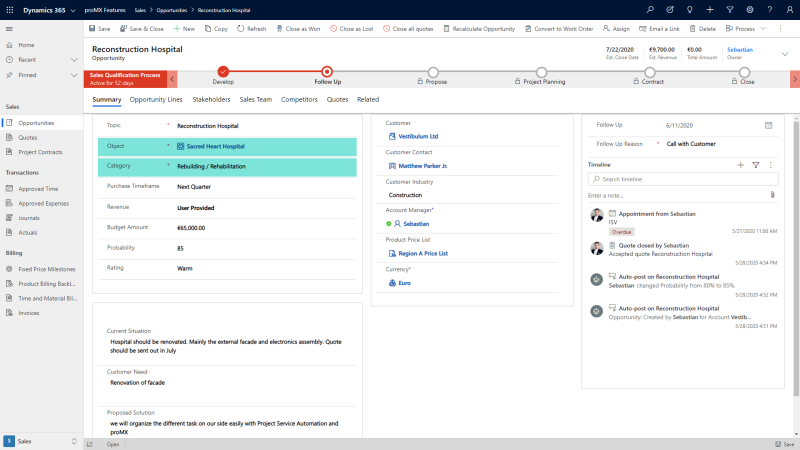Switch to the Opportunity Lines tab
Viewport: 800px width, 450px height.
[156, 100]
